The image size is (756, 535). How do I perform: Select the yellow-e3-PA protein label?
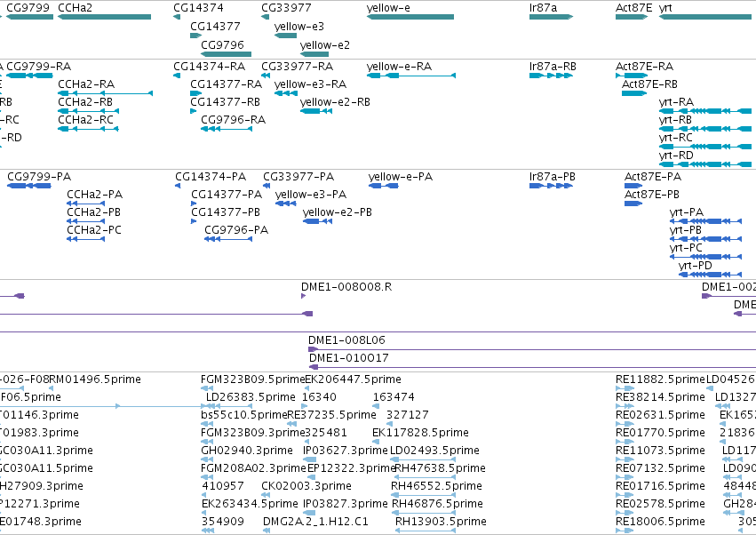pos(311,195)
